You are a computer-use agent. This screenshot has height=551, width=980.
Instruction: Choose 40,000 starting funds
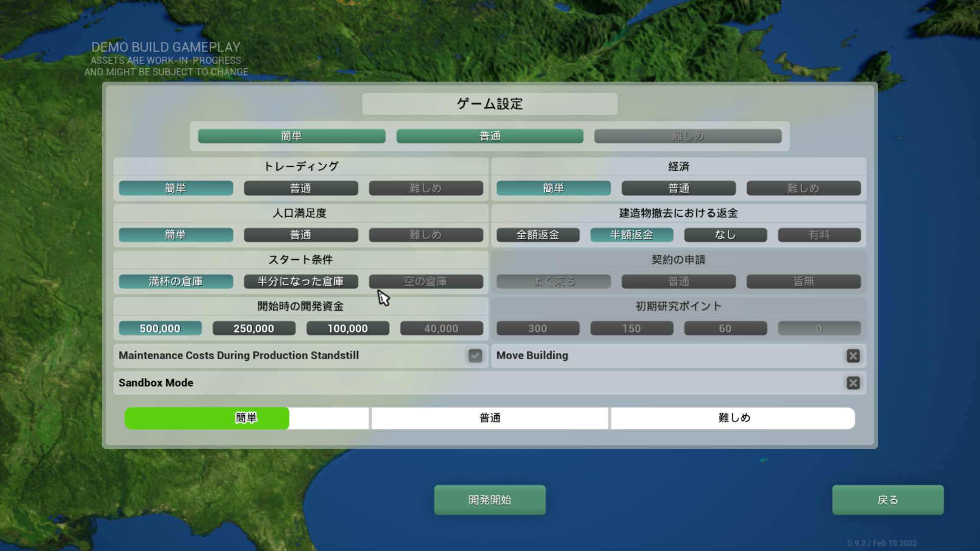coord(442,329)
